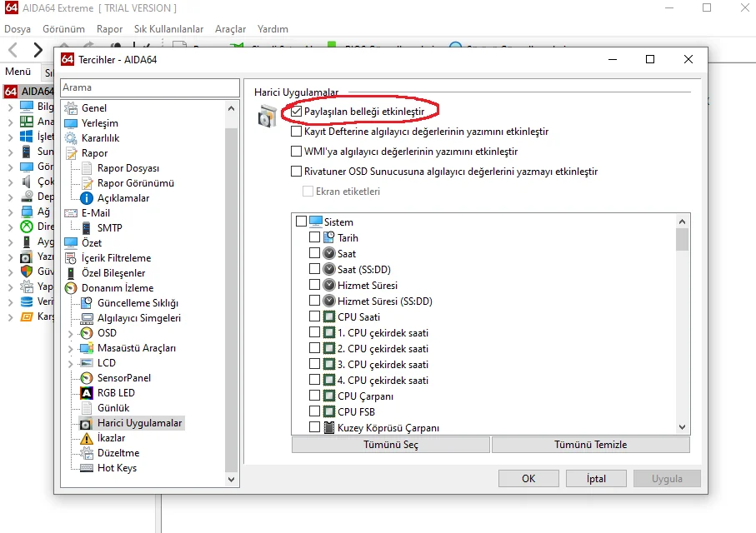Click the İkazlar warning icon

click(x=87, y=438)
